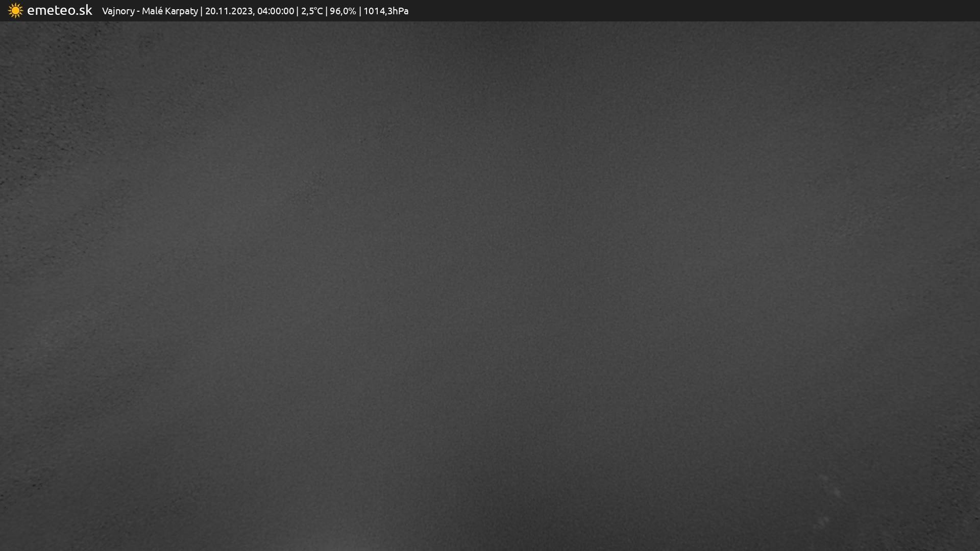This screenshot has width=980, height=551.
Task: Open the emeteo.sk site name link
Action: pos(59,10)
